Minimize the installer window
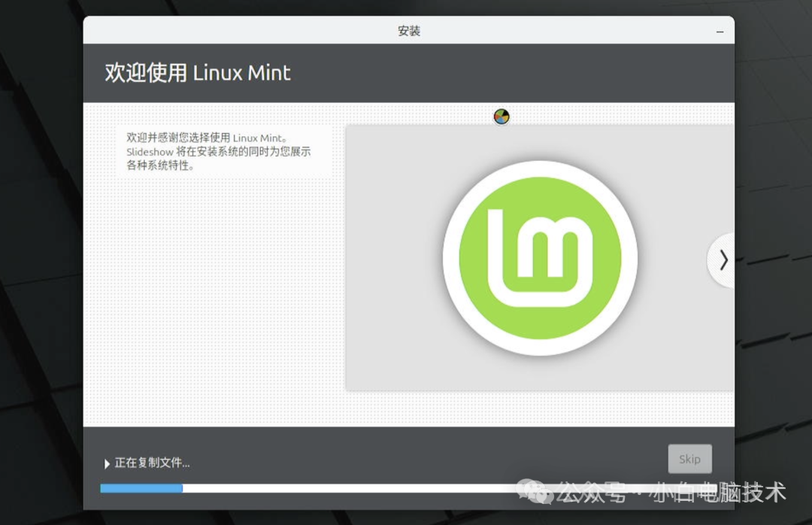Image resolution: width=812 pixels, height=525 pixels. [720, 32]
